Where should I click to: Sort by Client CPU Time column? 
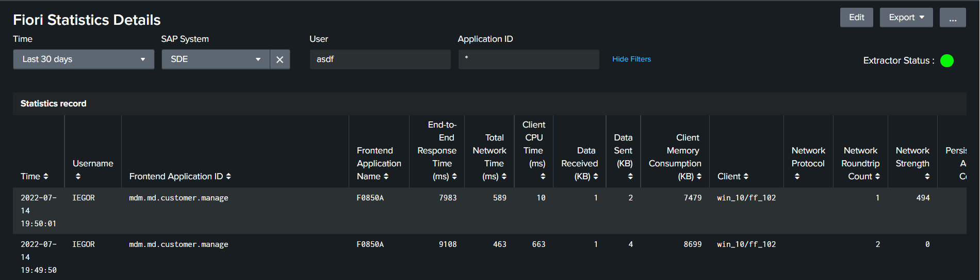point(543,177)
